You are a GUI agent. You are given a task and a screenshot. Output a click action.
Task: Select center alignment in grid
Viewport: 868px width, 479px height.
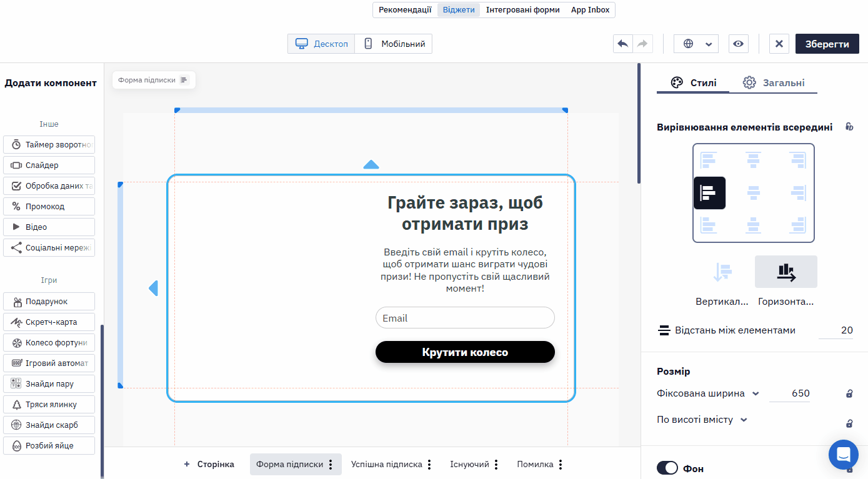[x=754, y=193]
